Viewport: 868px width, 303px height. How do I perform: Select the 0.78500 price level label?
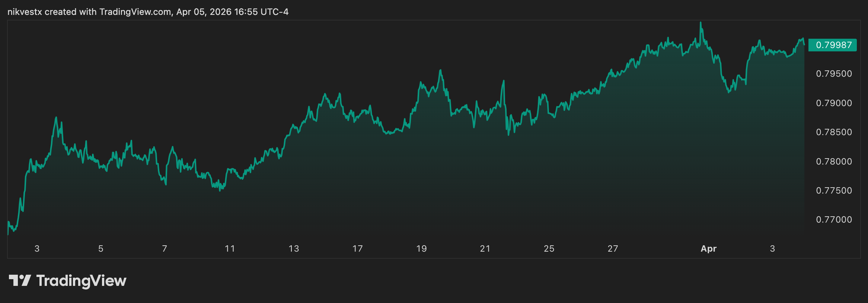(834, 132)
